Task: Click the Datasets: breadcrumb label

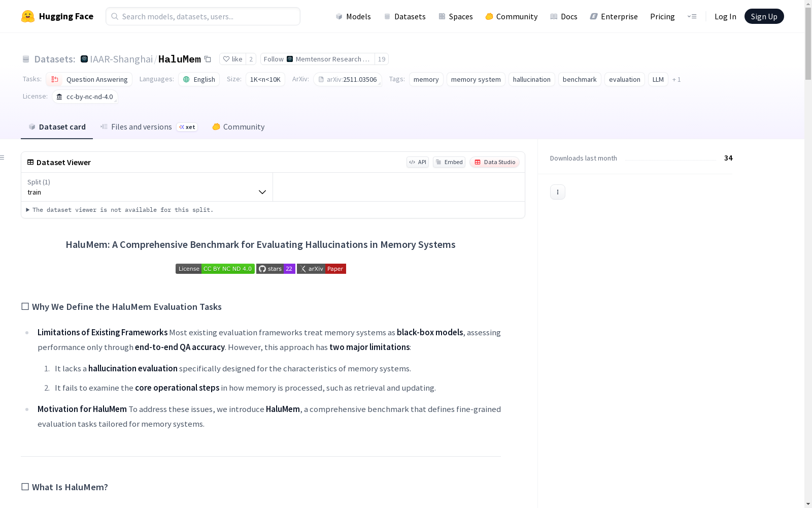Action: (x=55, y=59)
